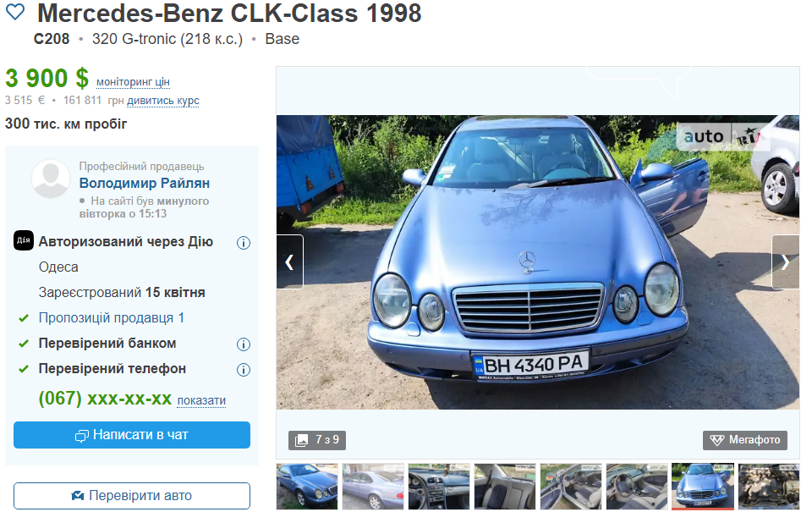Reveal phone number via показати link
Image resolution: width=812 pixels, height=523 pixels.
point(201,400)
